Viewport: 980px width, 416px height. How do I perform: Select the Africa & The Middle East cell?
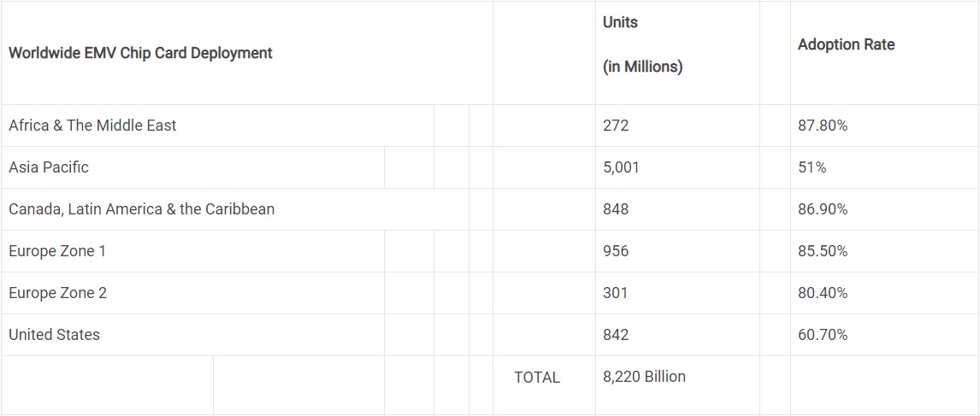(x=92, y=126)
